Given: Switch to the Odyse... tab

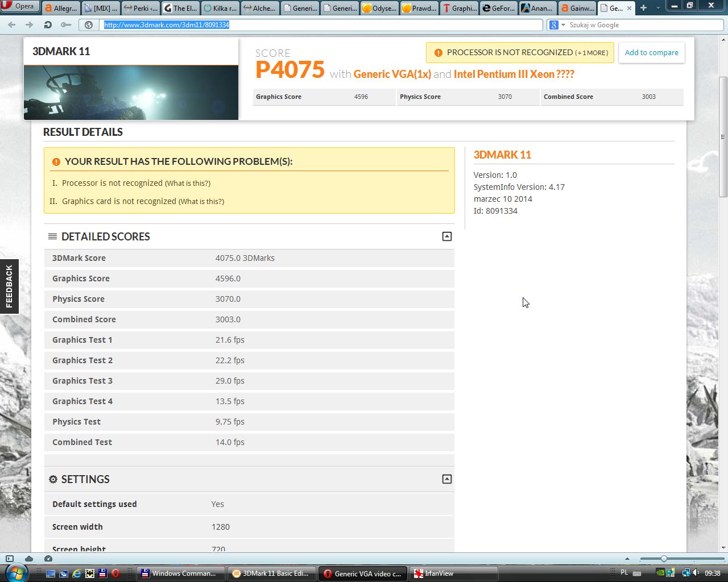Looking at the screenshot, I should coord(379,8).
